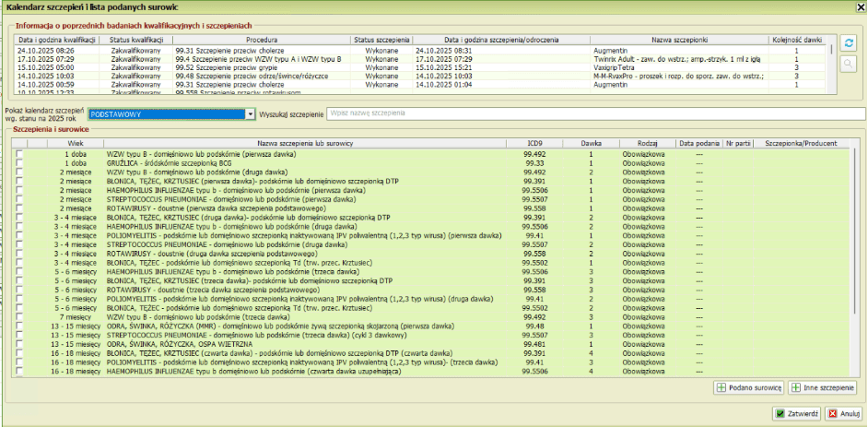Sort by the ICD9 column header
868x427 pixels.
(x=534, y=144)
